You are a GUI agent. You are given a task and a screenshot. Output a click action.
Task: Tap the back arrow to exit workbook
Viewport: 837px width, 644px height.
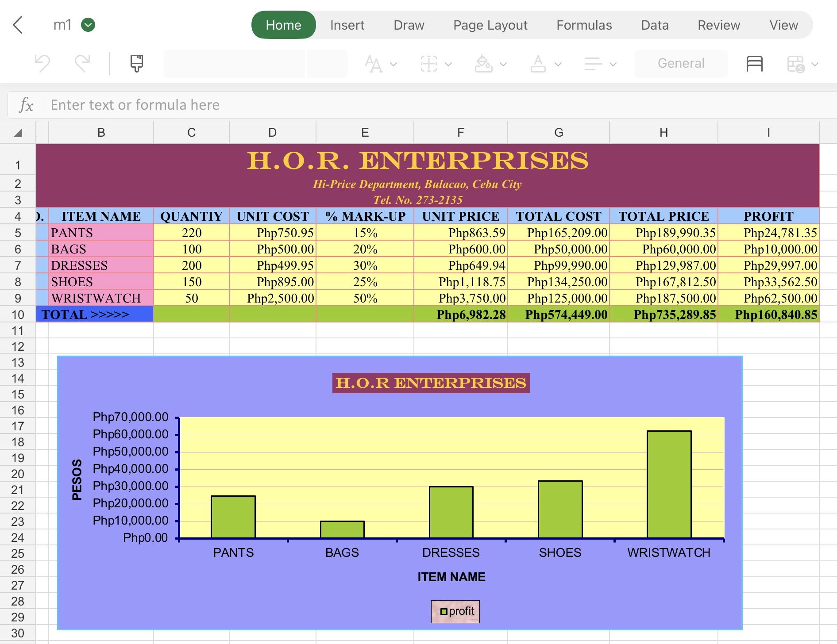click(x=18, y=25)
